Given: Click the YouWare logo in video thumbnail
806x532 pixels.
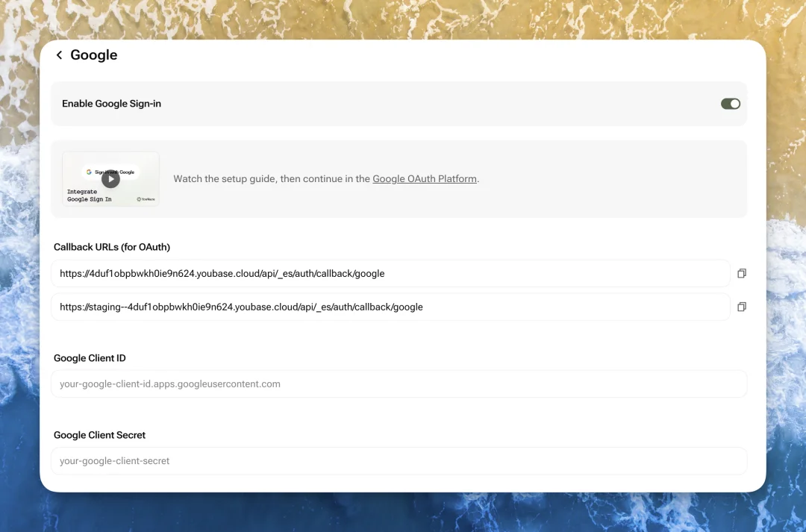Looking at the screenshot, I should pos(146,199).
